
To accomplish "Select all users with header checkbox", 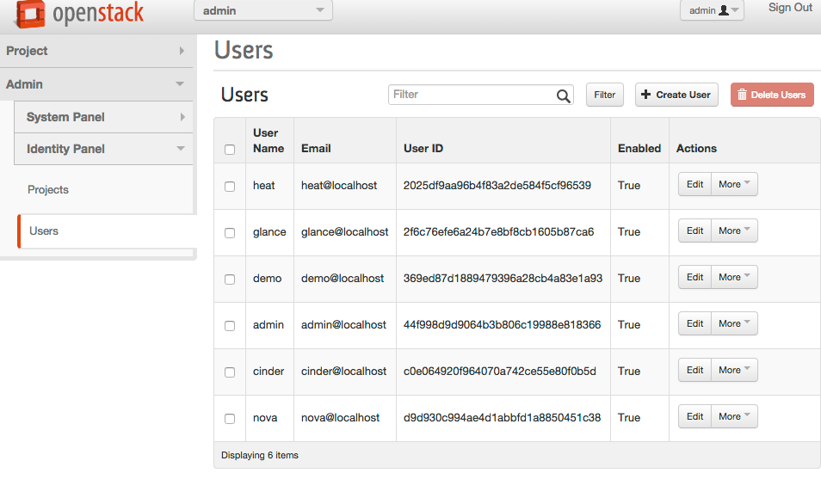I will click(x=229, y=149).
